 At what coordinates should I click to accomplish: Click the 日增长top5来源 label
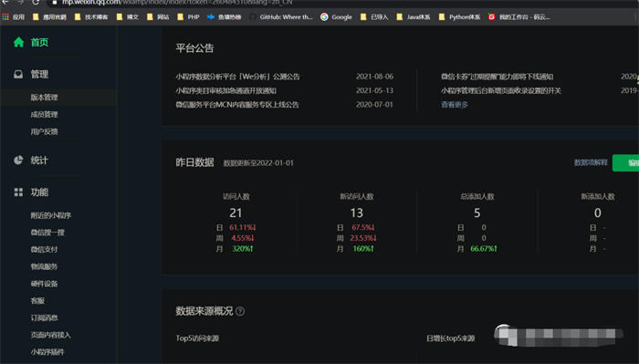(x=450, y=338)
